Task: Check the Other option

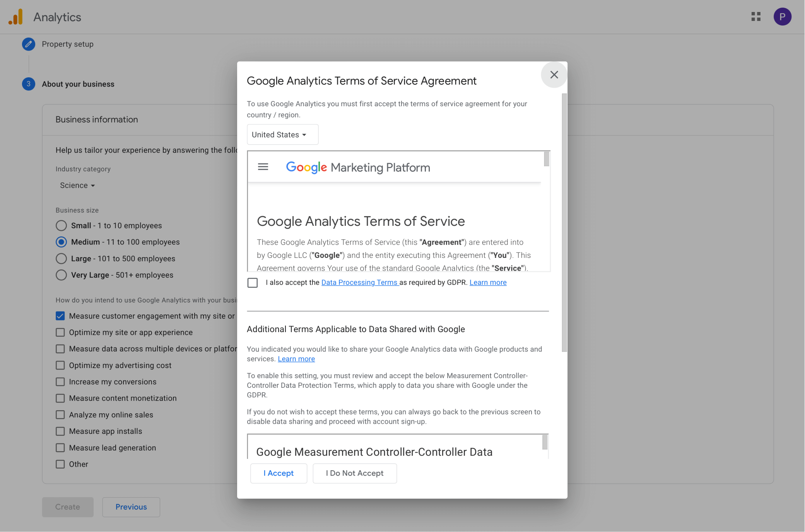Action: [60, 464]
